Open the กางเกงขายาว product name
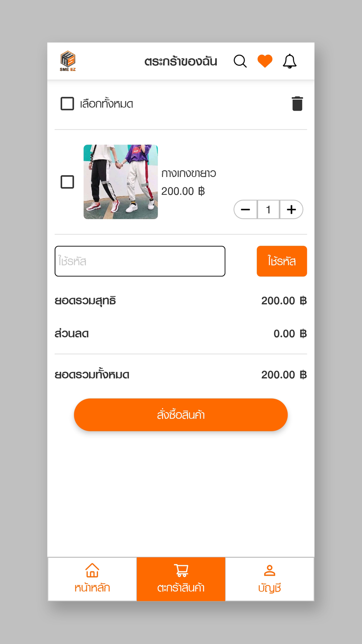The width and height of the screenshot is (362, 644). coord(189,173)
